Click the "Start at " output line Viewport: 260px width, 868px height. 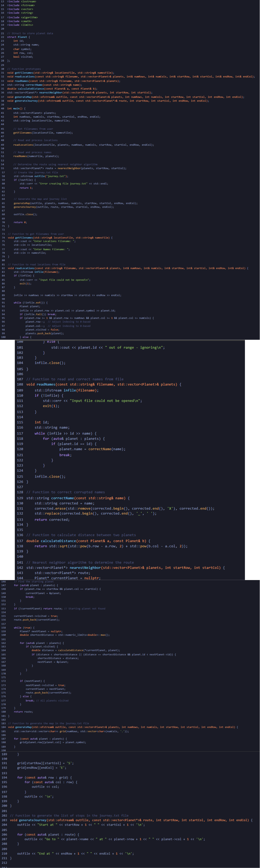tap(81, 825)
